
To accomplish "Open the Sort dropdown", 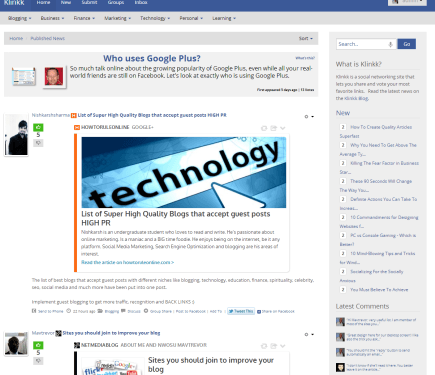I will click(x=305, y=38).
